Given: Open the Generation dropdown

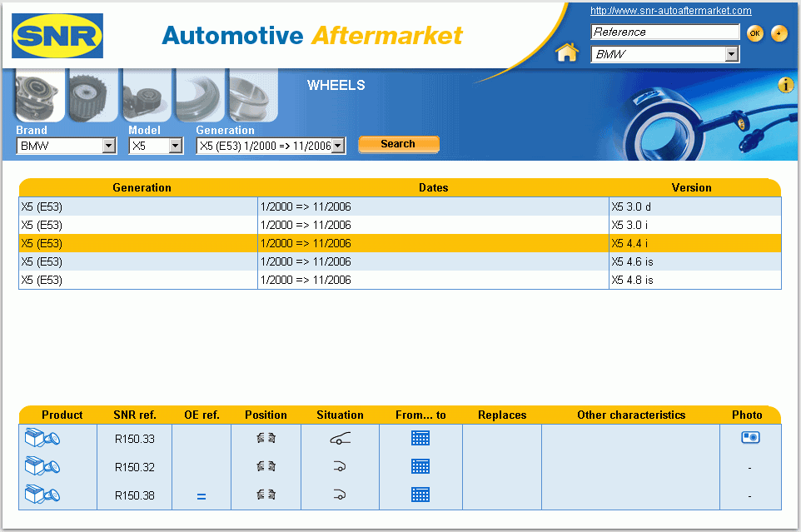Looking at the screenshot, I should point(271,146).
